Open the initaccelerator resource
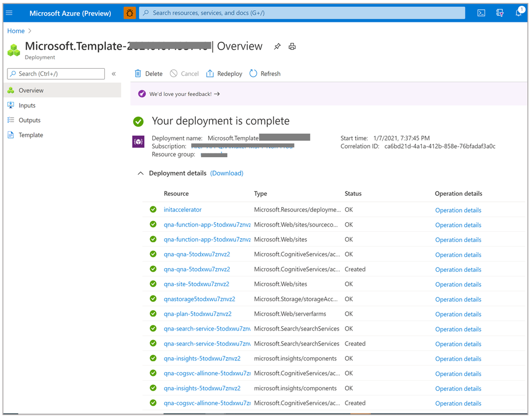Screen dimensions: 532x419 [x=183, y=209]
